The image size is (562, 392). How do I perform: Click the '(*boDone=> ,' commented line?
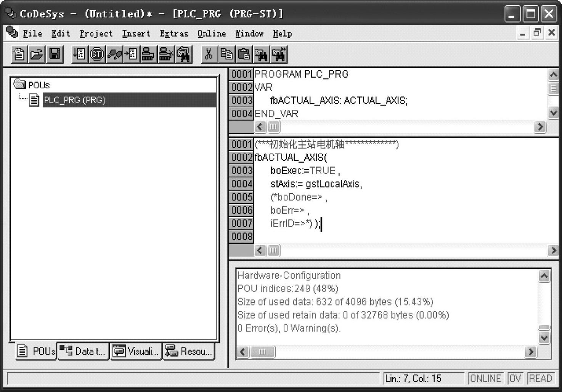click(299, 197)
